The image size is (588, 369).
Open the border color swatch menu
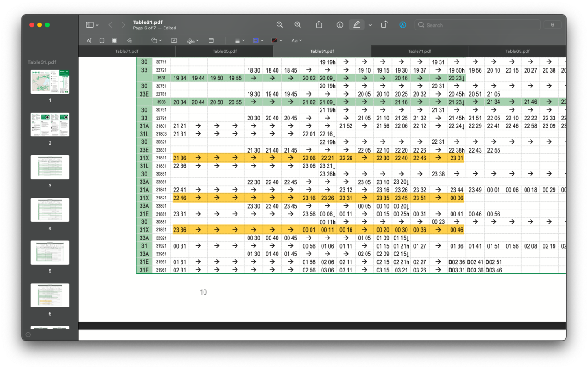[x=258, y=40]
